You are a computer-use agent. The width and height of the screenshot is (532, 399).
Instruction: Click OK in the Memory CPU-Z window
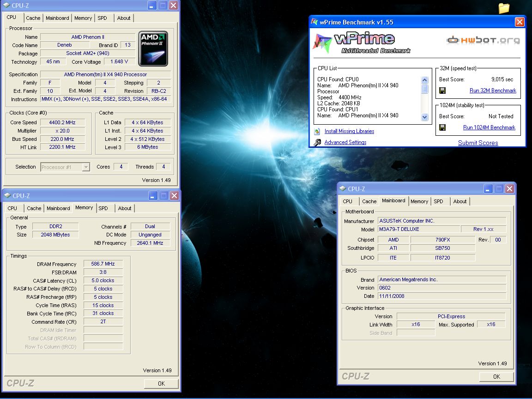(x=161, y=383)
